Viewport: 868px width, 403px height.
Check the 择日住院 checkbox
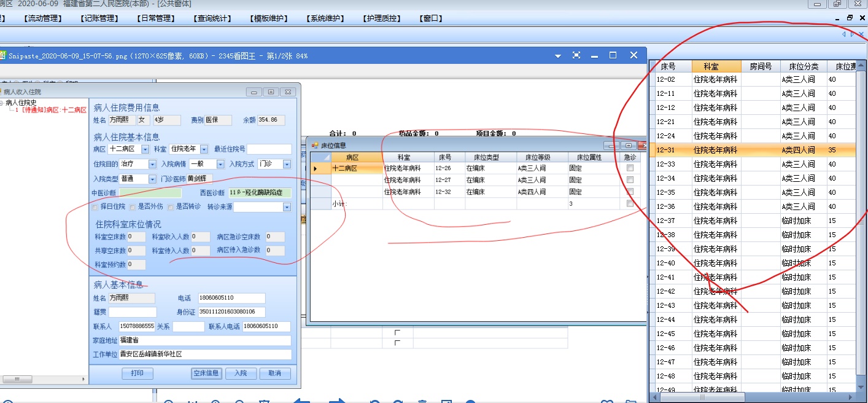pyautogui.click(x=95, y=207)
